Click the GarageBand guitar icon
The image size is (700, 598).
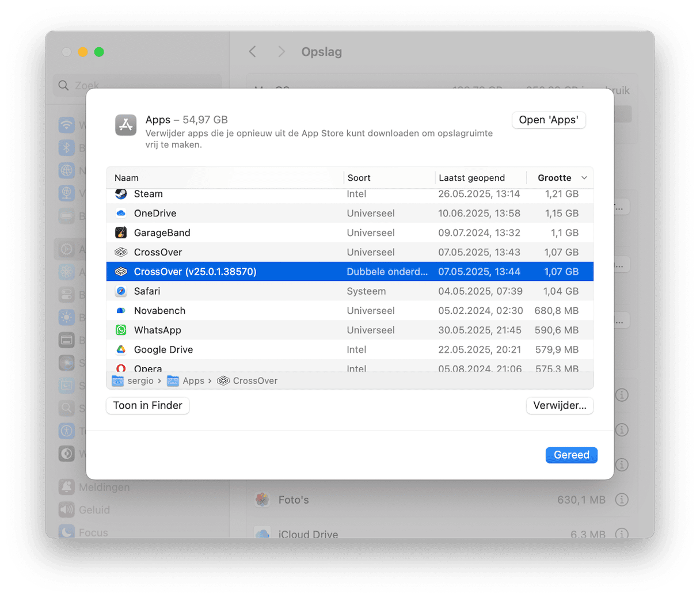coord(121,233)
